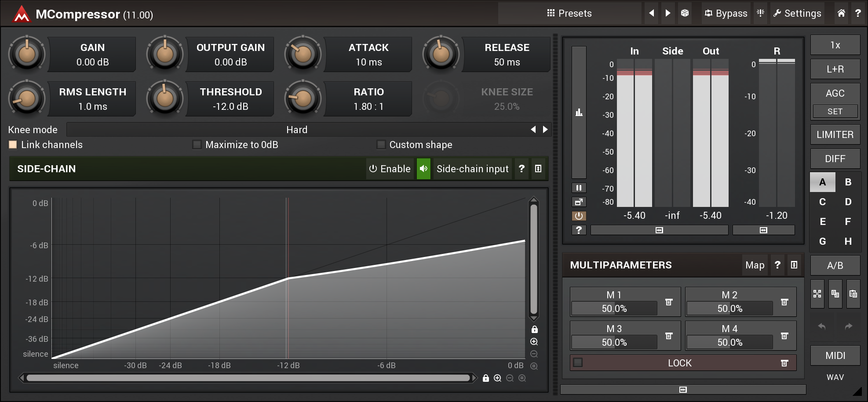Screen dimensions: 868x402
Task: Tick the Custom shape checkbox
Action: [381, 145]
